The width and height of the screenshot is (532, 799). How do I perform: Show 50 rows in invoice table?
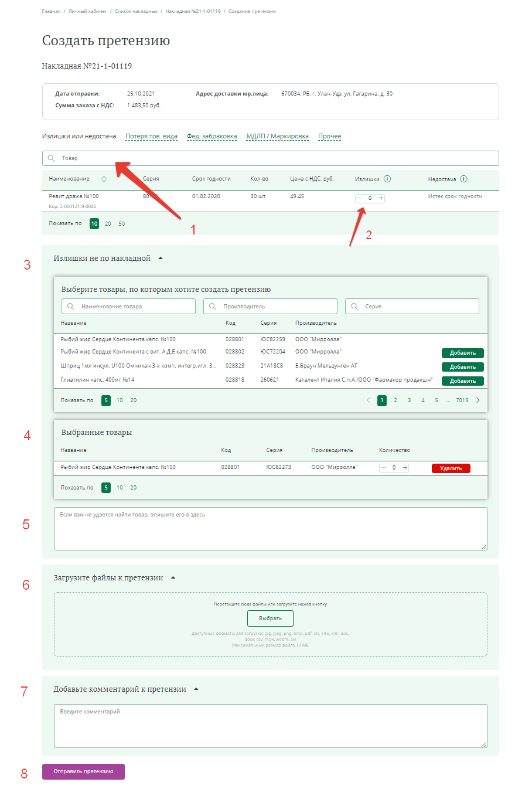[x=122, y=224]
